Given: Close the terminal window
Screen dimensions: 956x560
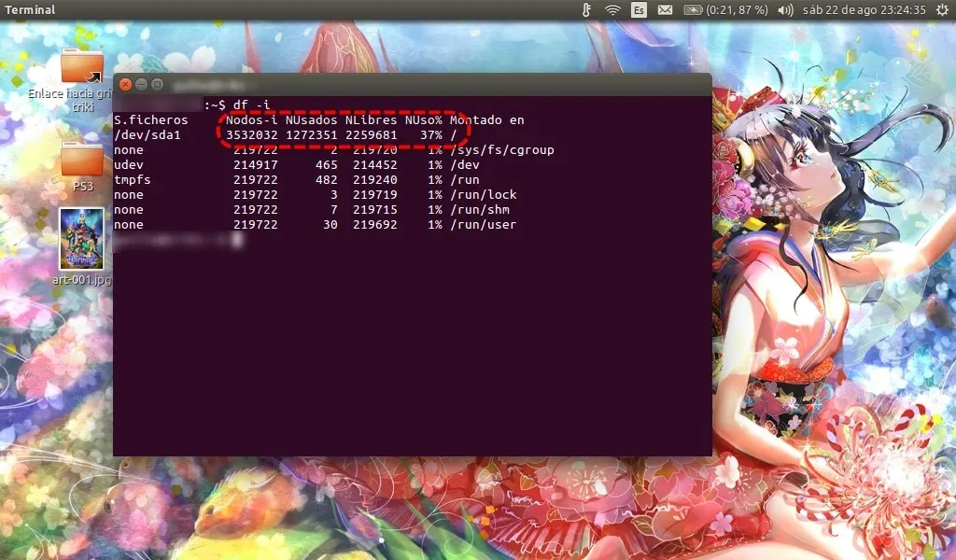Looking at the screenshot, I should [x=126, y=84].
